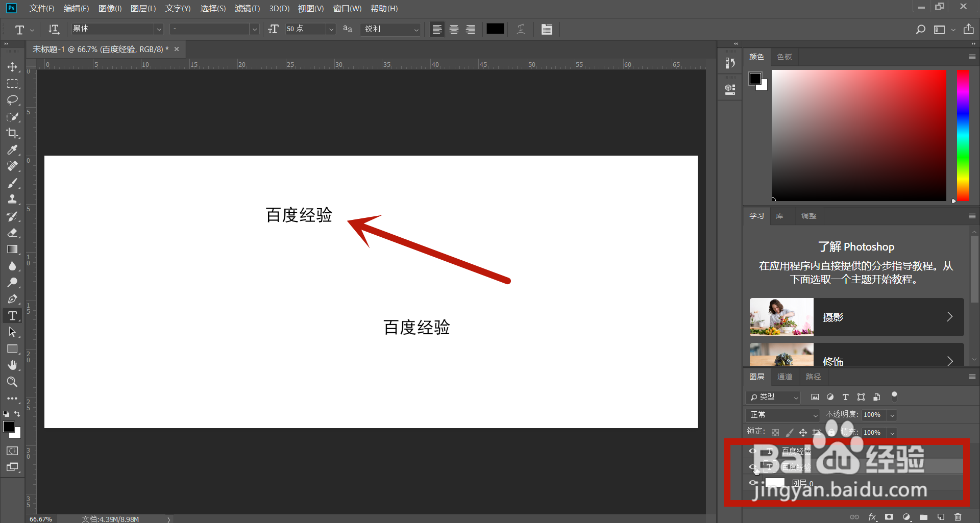Left align text in options bar
This screenshot has width=980, height=523.
pyautogui.click(x=437, y=29)
